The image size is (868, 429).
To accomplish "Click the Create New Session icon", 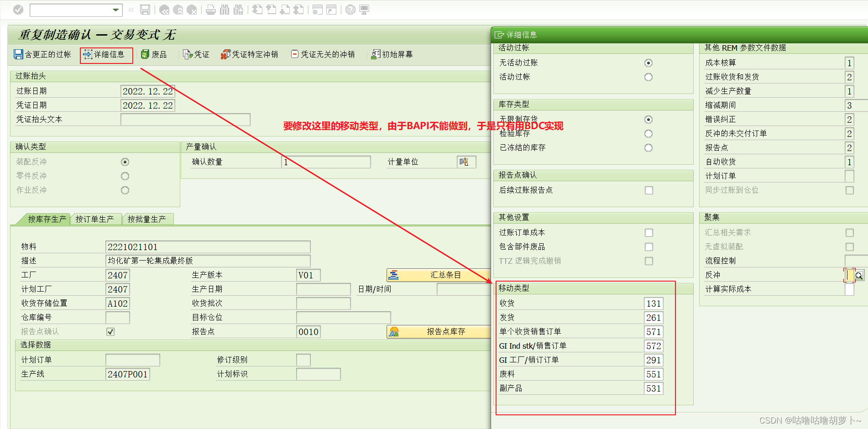I will [x=317, y=10].
